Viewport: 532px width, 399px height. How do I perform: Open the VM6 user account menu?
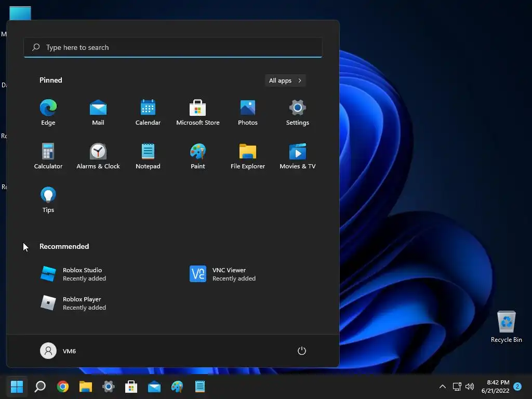[58, 351]
